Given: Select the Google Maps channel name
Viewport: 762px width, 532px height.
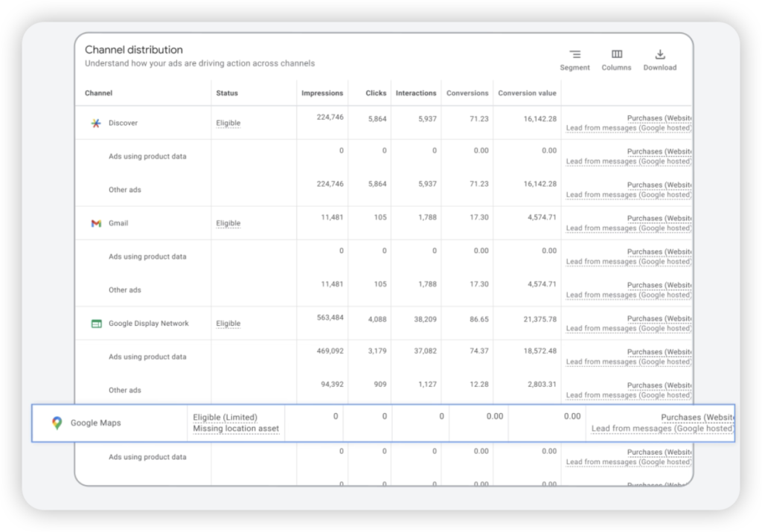Looking at the screenshot, I should [x=96, y=423].
